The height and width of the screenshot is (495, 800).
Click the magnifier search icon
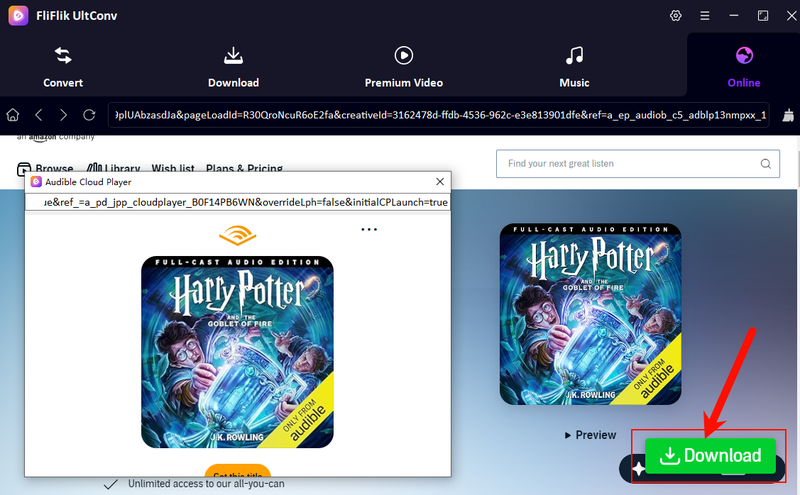point(766,164)
